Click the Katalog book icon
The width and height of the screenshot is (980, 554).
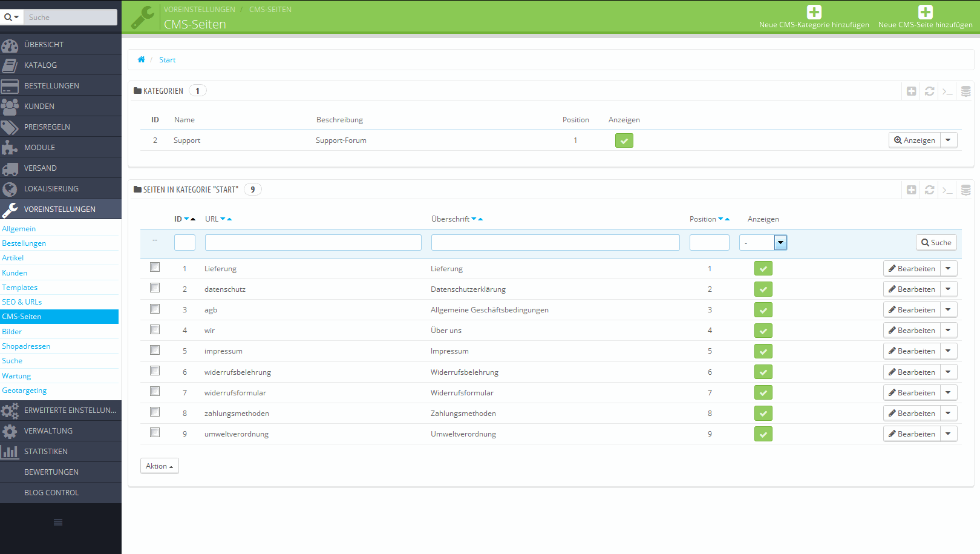[10, 65]
